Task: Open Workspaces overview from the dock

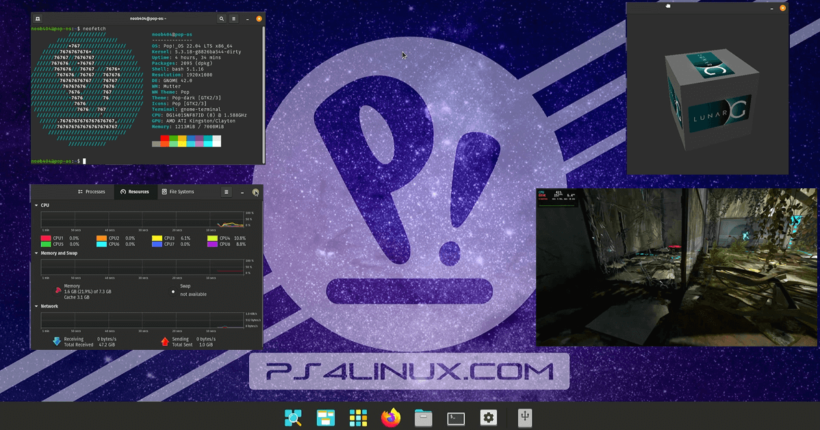Action: pyautogui.click(x=325, y=417)
